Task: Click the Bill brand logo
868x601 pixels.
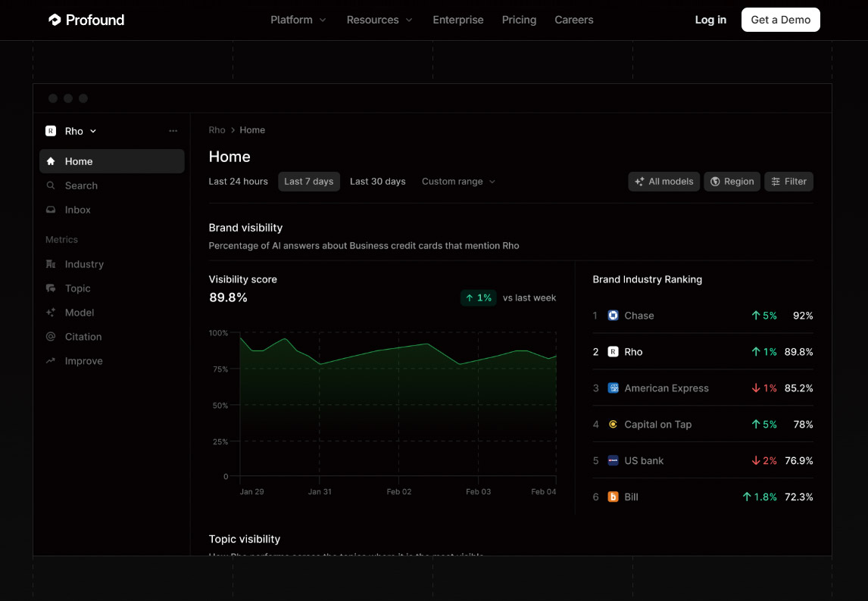Action: click(613, 497)
